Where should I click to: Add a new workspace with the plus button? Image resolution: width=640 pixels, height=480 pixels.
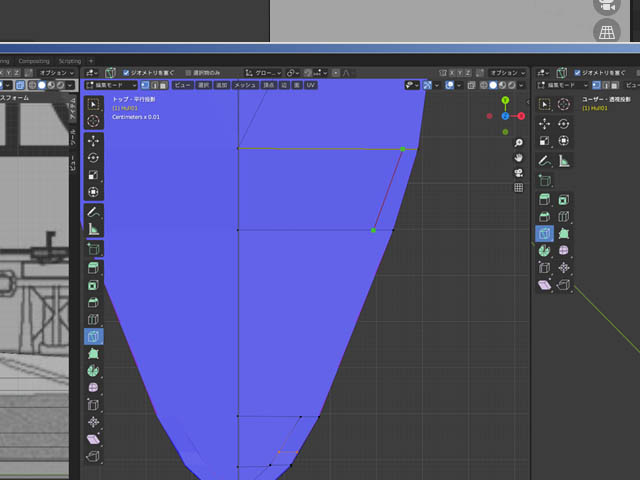(91, 61)
